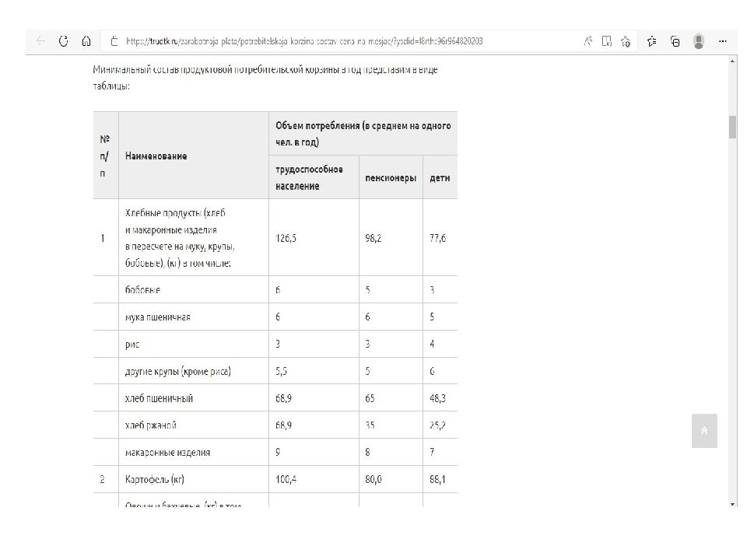Click the 'рис' row label

132,345
